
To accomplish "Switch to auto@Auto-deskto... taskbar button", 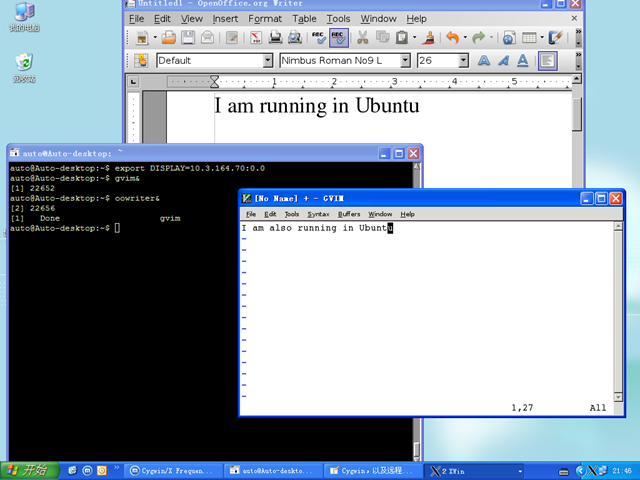I will (x=273, y=471).
